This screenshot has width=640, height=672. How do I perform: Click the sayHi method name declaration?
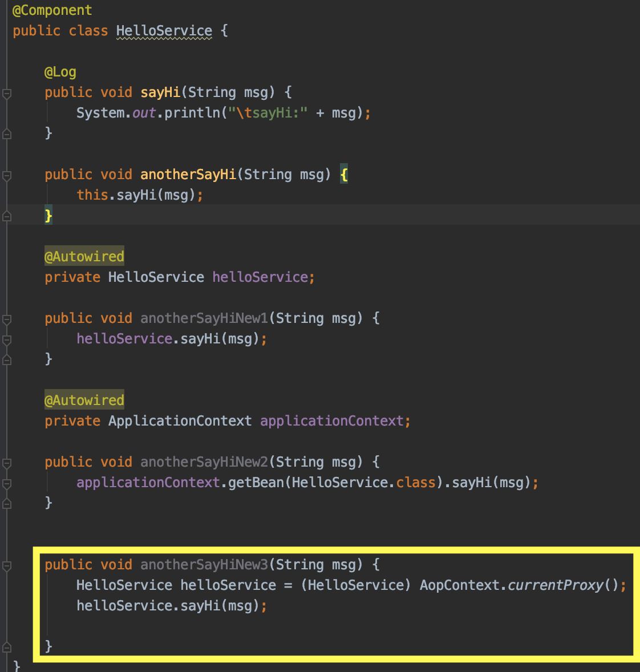(160, 92)
